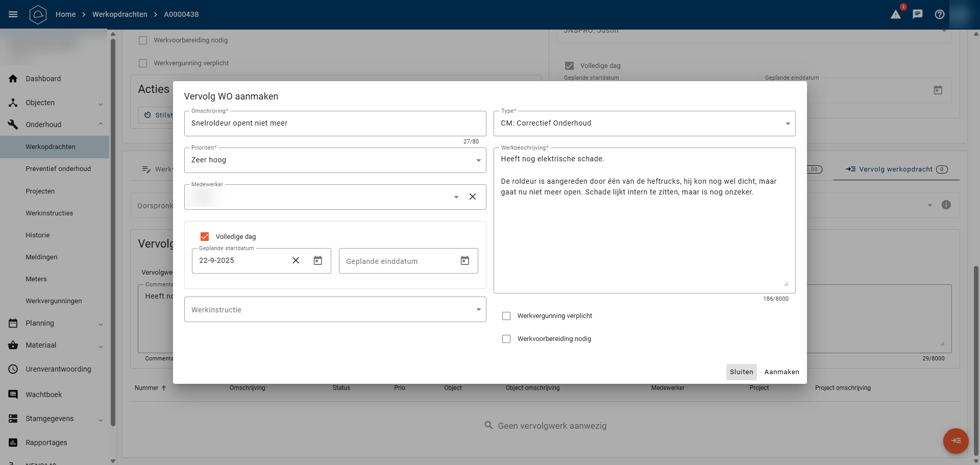Open the alerts warning icon
The height and width of the screenshot is (465, 980).
tap(896, 14)
